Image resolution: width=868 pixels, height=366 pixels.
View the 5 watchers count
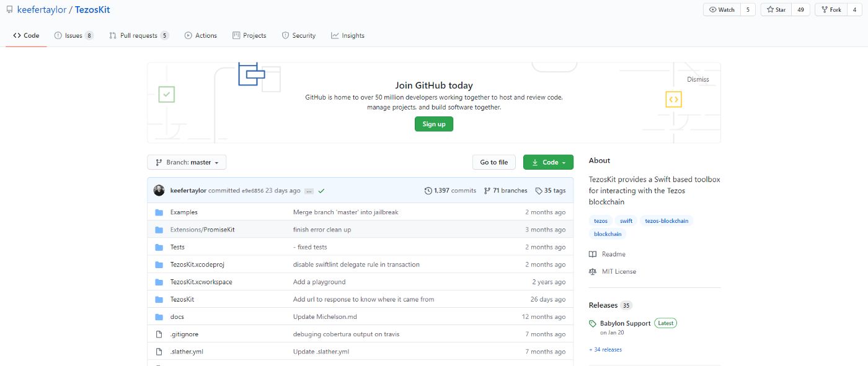pos(748,10)
